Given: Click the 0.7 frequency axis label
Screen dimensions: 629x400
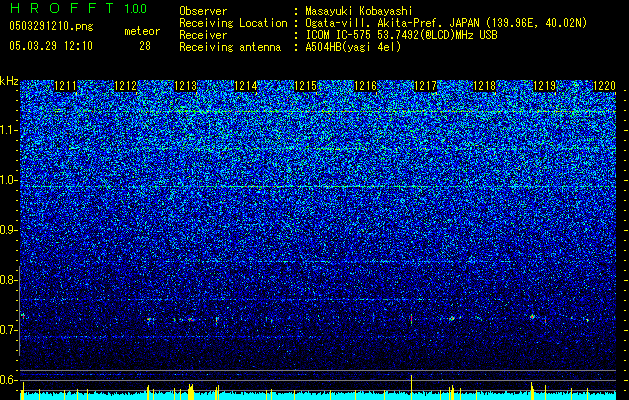Looking at the screenshot, I should 9,330.
